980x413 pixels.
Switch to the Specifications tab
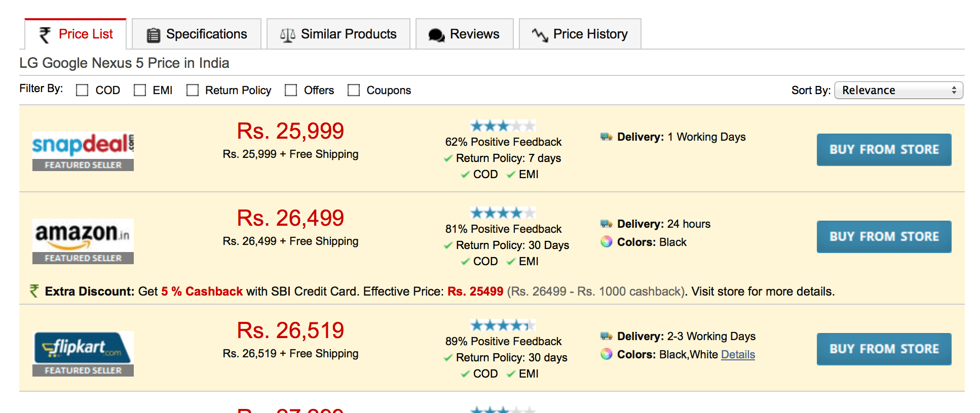pos(197,34)
